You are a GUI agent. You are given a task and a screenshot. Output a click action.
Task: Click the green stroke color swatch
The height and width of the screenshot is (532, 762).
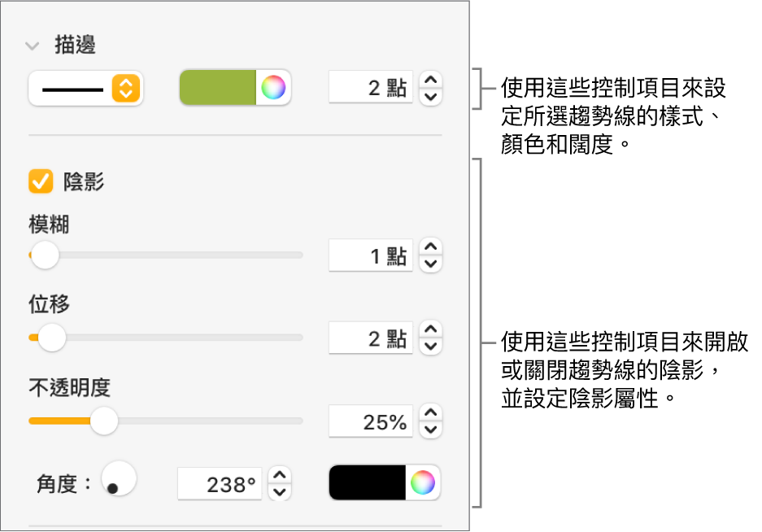(x=217, y=89)
